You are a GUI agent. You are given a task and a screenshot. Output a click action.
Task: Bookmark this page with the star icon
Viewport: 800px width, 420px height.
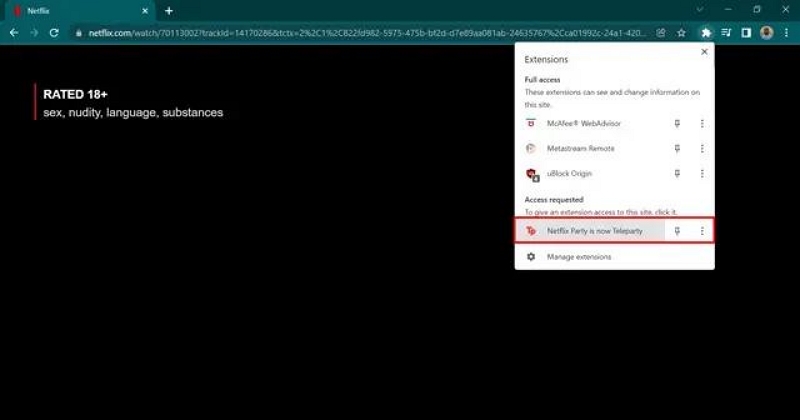click(x=681, y=32)
